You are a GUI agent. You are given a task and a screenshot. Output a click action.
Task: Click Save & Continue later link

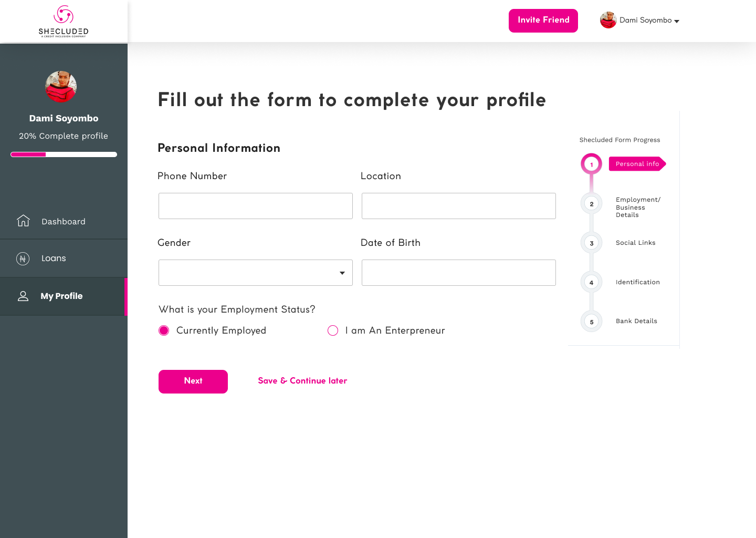click(302, 381)
